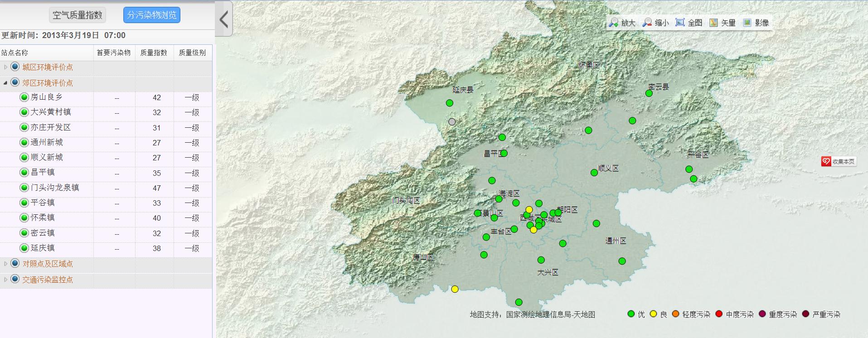Click the 质量指数 column header

coord(154,53)
